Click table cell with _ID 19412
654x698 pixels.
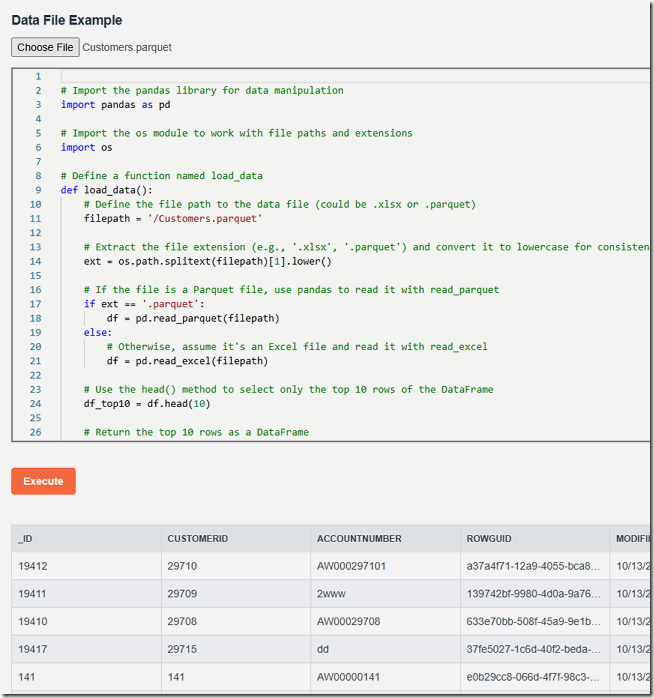click(86, 566)
